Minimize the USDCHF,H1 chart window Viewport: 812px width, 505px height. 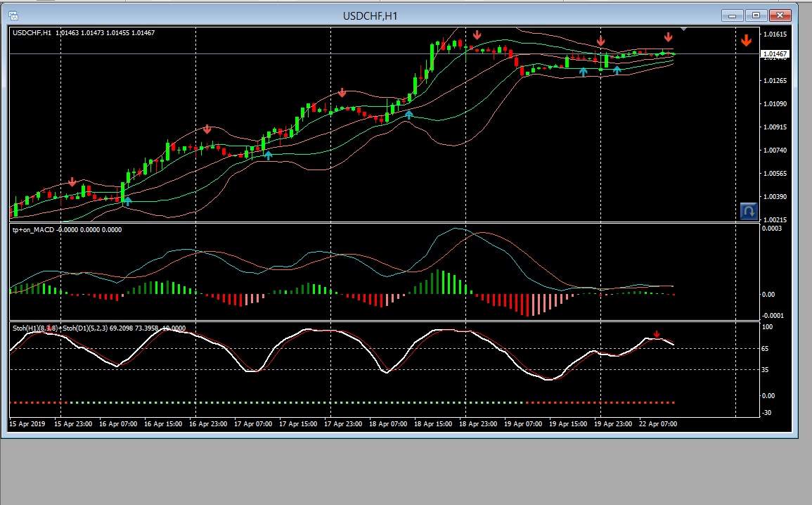733,15
